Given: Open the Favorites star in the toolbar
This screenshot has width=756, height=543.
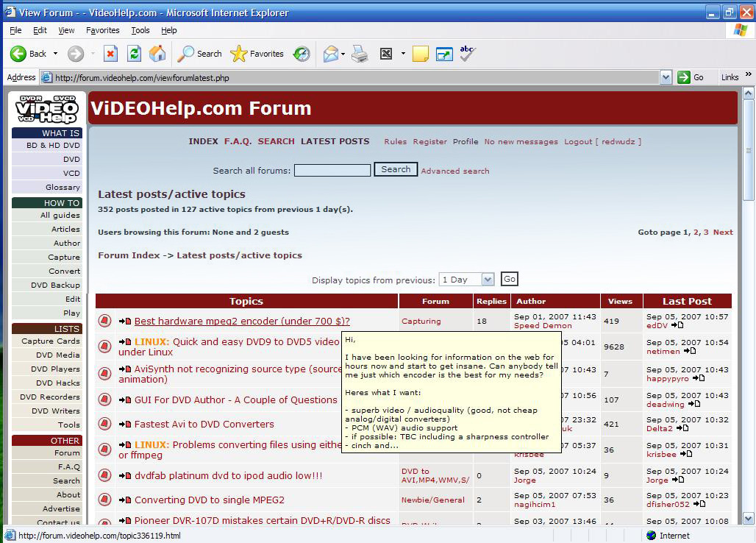Looking at the screenshot, I should point(257,54).
